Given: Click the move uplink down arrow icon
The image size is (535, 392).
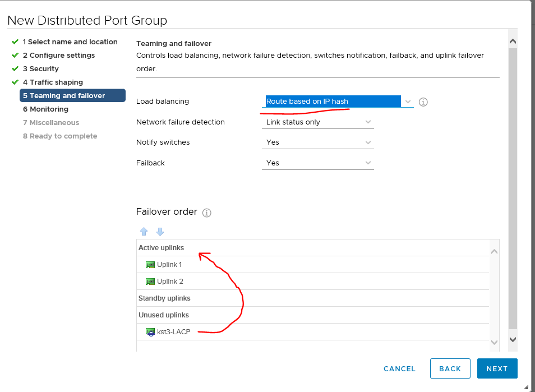Looking at the screenshot, I should [160, 231].
